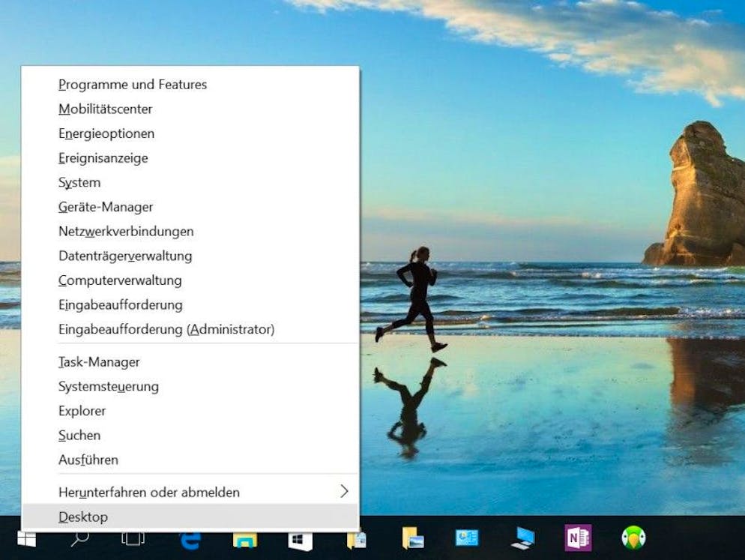
Task: Open Ereignisanzeige
Action: coord(190,158)
